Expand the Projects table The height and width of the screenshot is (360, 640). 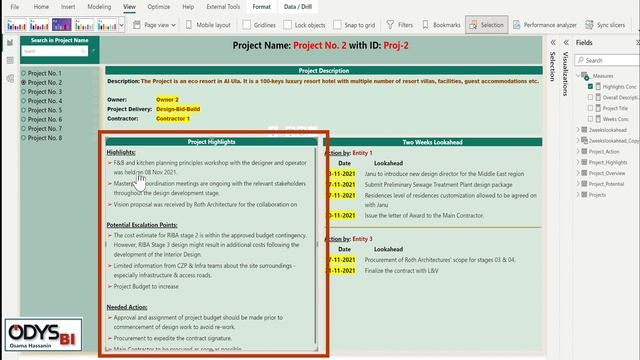pyautogui.click(x=578, y=195)
